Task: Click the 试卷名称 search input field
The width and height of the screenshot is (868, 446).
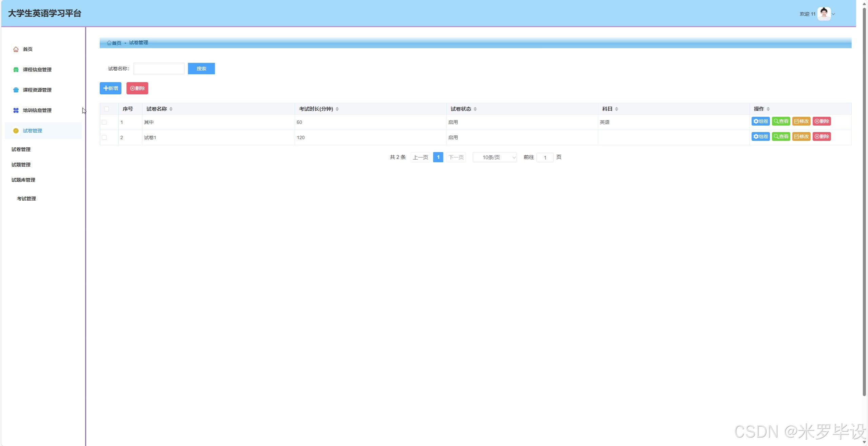Action: (x=159, y=69)
